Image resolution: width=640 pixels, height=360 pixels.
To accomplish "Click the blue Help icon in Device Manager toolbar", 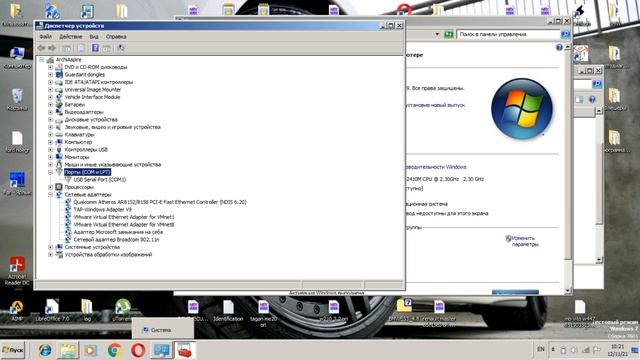I will coord(95,48).
